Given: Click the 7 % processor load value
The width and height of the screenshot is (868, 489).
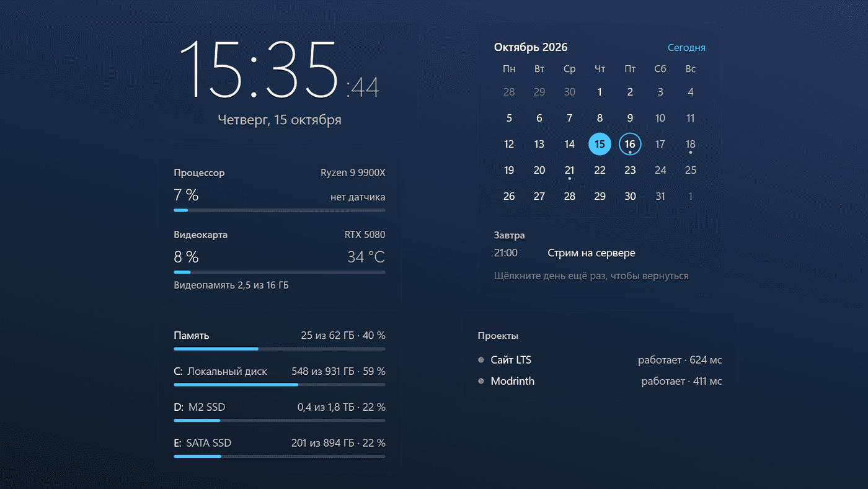Looking at the screenshot, I should [186, 195].
